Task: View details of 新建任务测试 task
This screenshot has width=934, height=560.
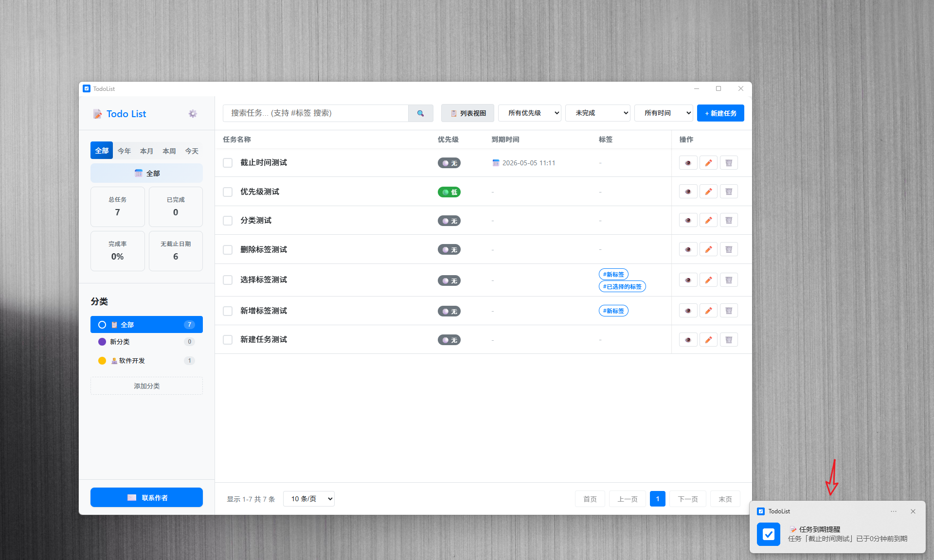Action: point(688,340)
